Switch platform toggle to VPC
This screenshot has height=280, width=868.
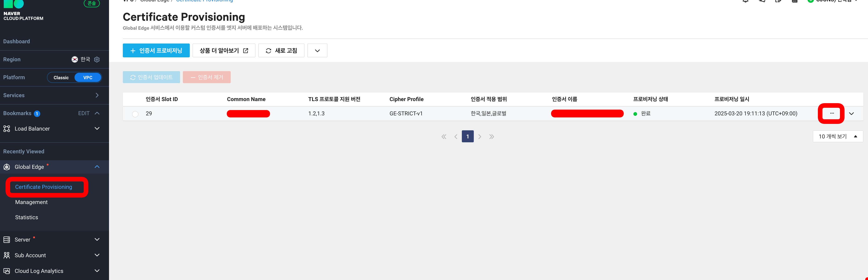click(88, 78)
